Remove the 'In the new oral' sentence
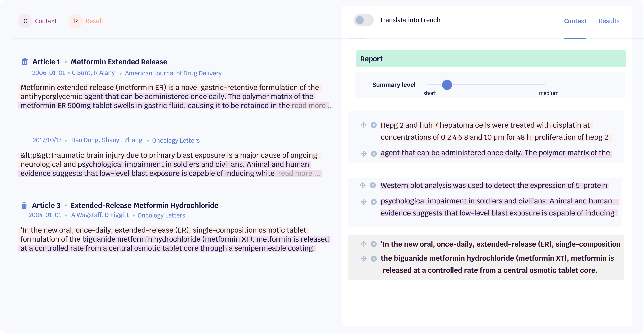 (x=374, y=244)
